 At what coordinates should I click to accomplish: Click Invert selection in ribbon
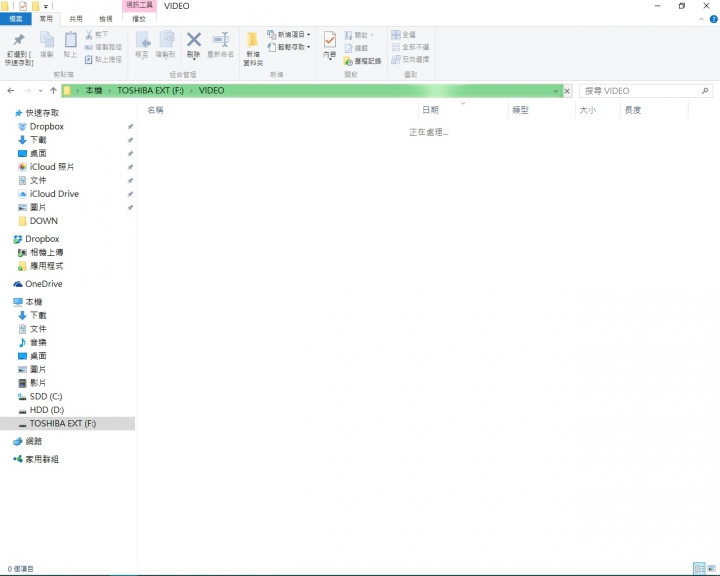(410, 59)
